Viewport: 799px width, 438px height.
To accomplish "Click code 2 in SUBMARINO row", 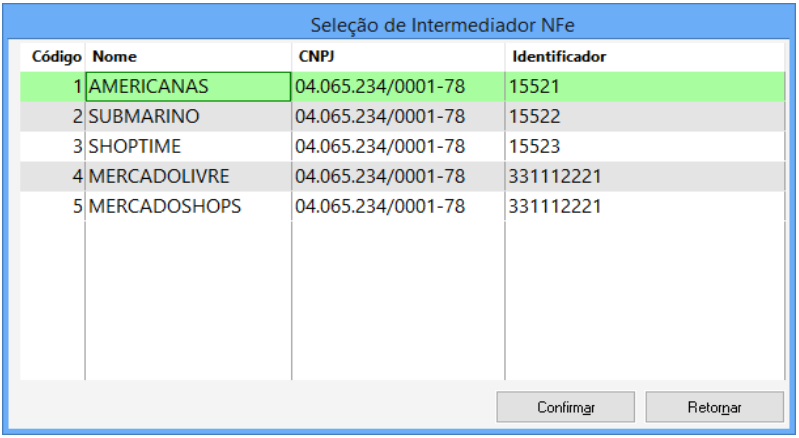I will click(77, 117).
